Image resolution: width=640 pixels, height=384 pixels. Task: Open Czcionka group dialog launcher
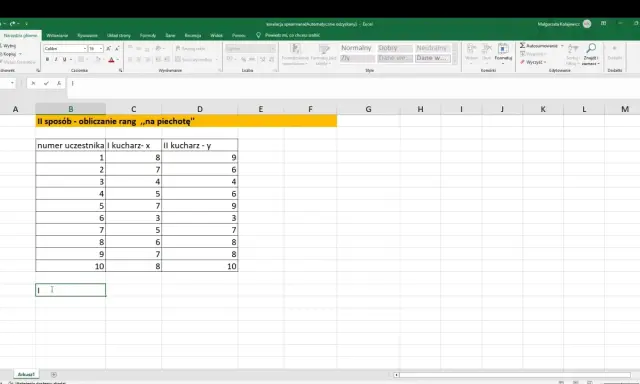coord(120,71)
